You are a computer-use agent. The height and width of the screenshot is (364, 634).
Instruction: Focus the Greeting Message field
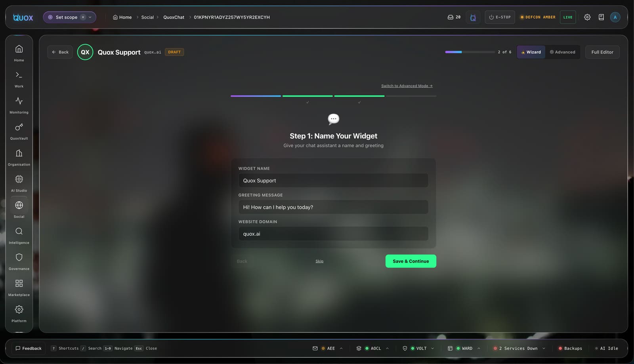click(333, 207)
